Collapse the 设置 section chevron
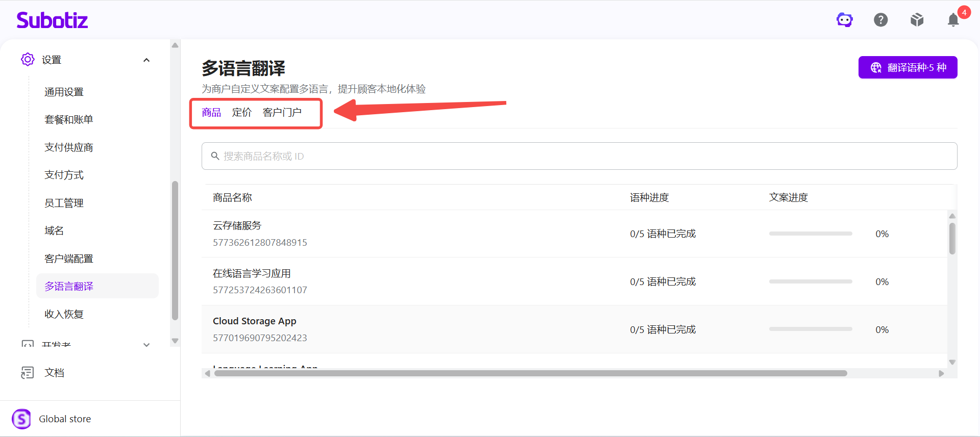This screenshot has width=980, height=437. pos(146,60)
